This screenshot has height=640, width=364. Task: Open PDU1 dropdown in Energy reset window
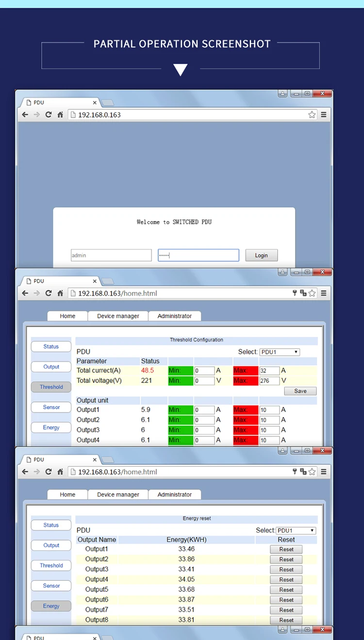[x=296, y=531]
